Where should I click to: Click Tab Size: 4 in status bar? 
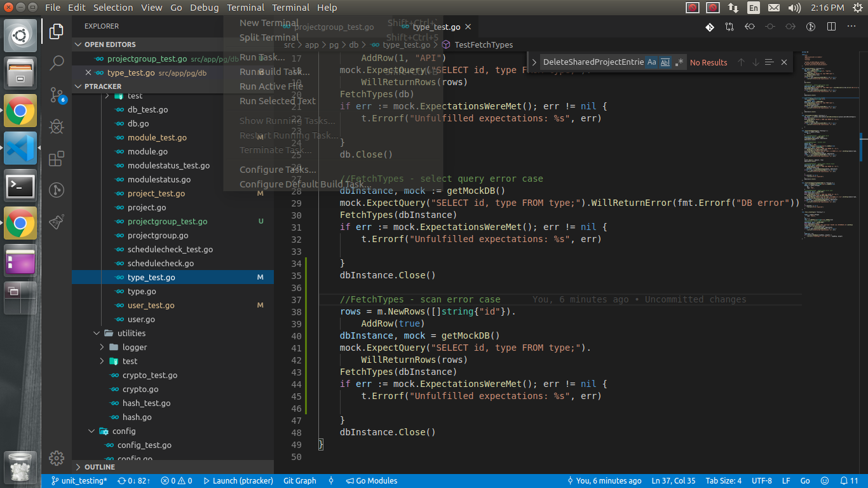click(x=723, y=481)
